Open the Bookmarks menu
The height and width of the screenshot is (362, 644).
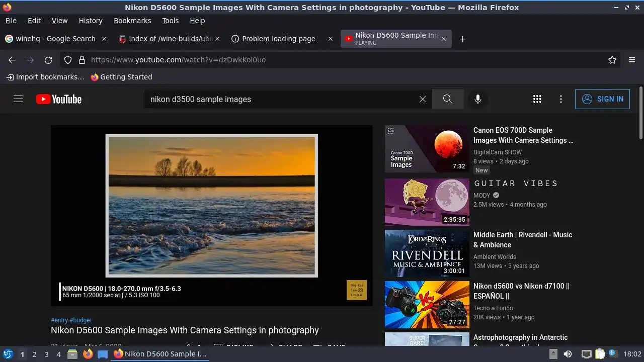click(x=132, y=21)
